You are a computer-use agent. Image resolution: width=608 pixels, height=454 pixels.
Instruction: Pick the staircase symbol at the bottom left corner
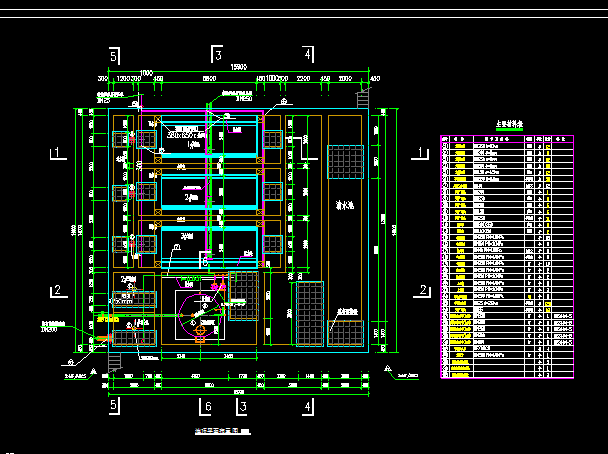(115, 363)
